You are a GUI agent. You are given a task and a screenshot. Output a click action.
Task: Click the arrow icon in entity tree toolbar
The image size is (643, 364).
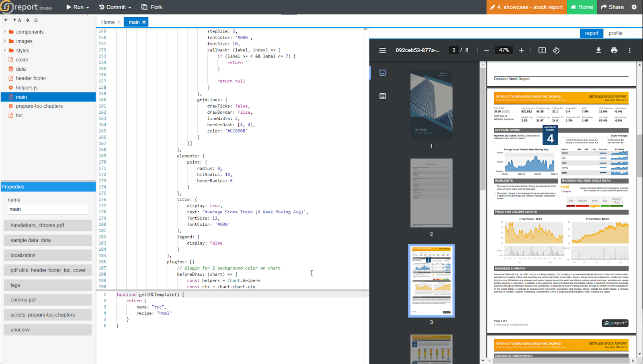tap(27, 20)
